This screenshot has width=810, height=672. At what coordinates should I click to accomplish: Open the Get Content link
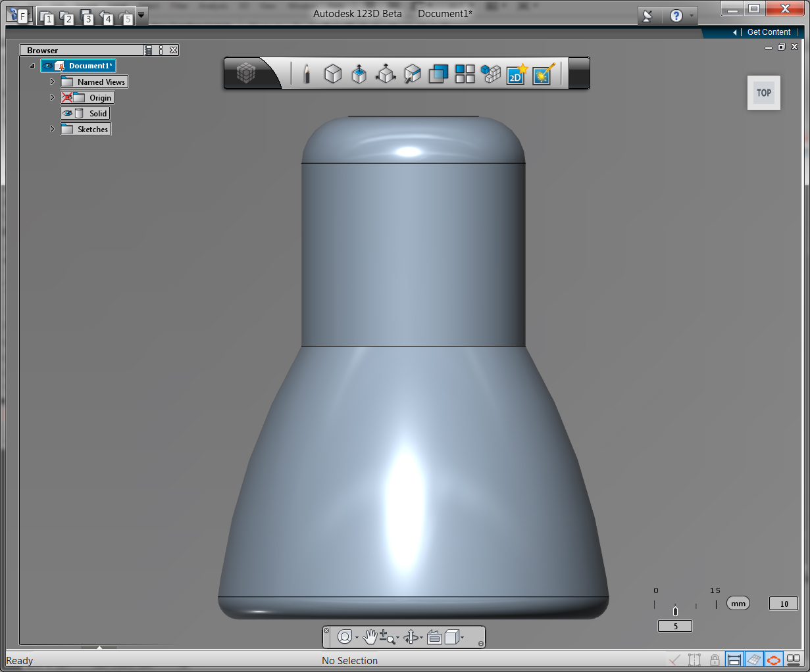click(x=768, y=32)
